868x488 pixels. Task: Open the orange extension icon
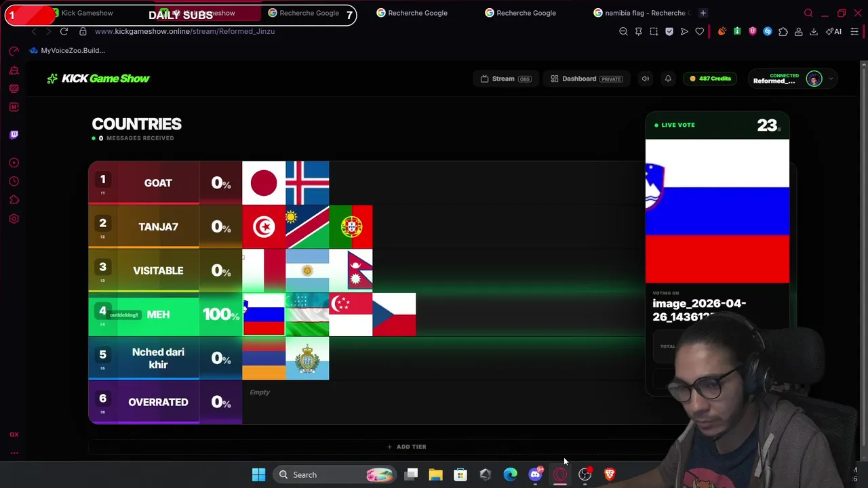[x=722, y=31]
